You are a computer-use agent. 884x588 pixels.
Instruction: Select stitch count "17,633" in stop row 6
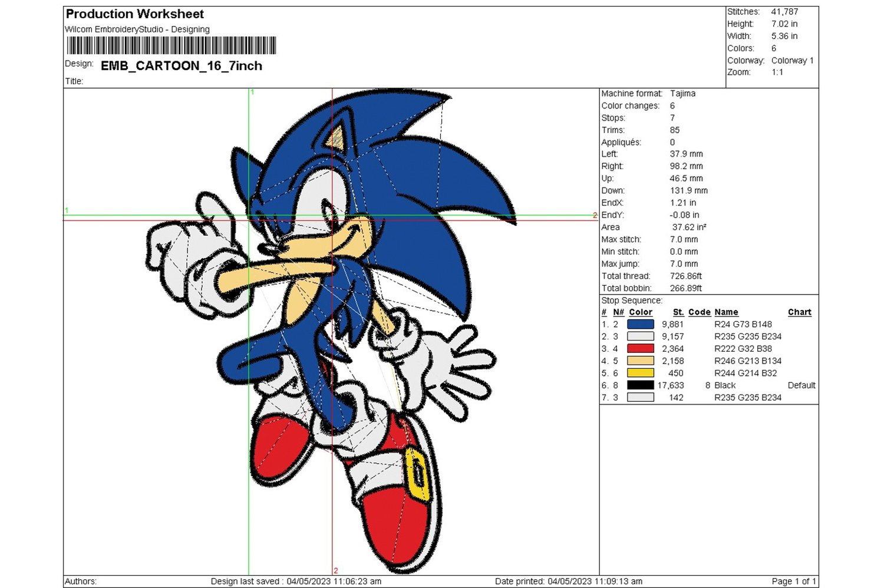671,385
